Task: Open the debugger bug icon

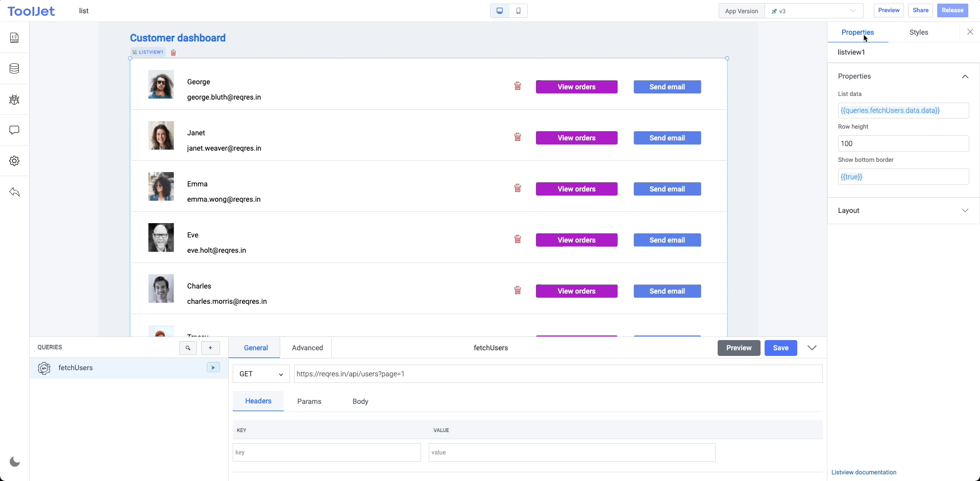Action: [14, 100]
